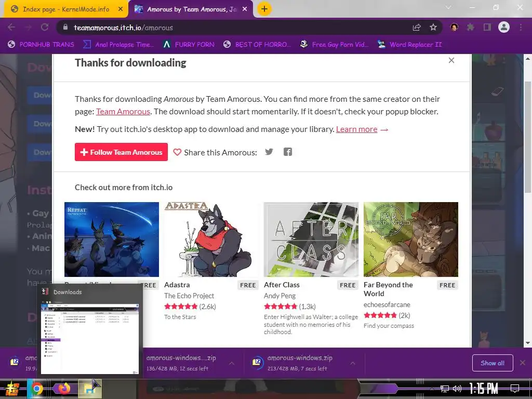Viewport: 532px width, 399px height.
Task: Open the notification center icon
Action: pos(515,389)
